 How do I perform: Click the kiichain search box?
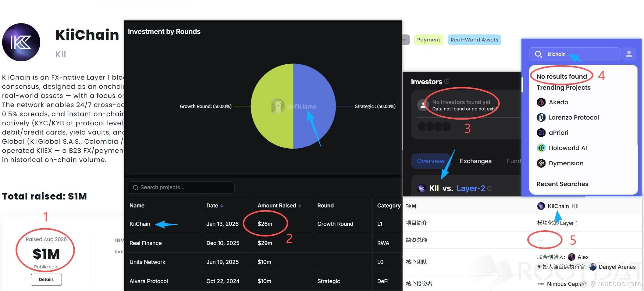point(575,54)
